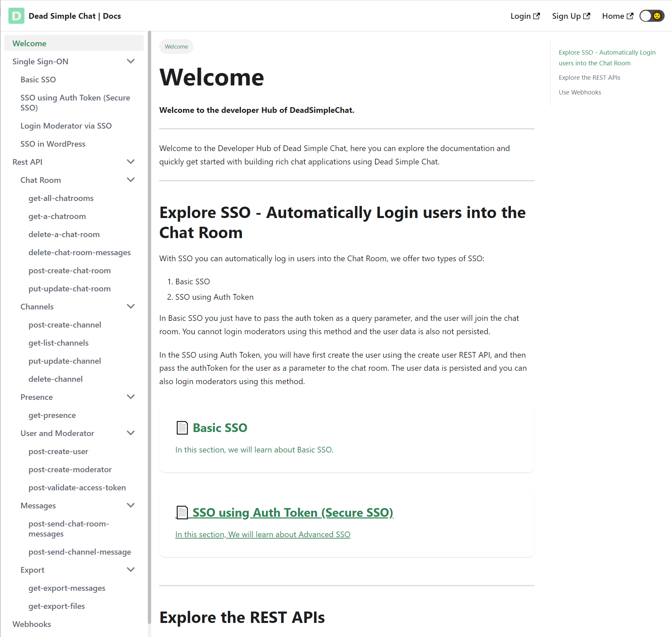The height and width of the screenshot is (637, 672).
Task: Select delete-chat-room-messages in the sidebar
Action: click(79, 252)
